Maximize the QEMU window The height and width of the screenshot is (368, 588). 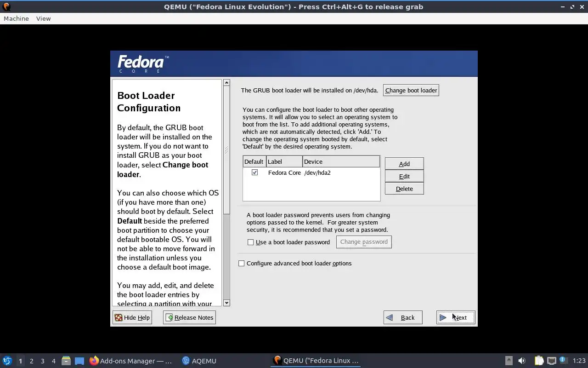tap(572, 7)
